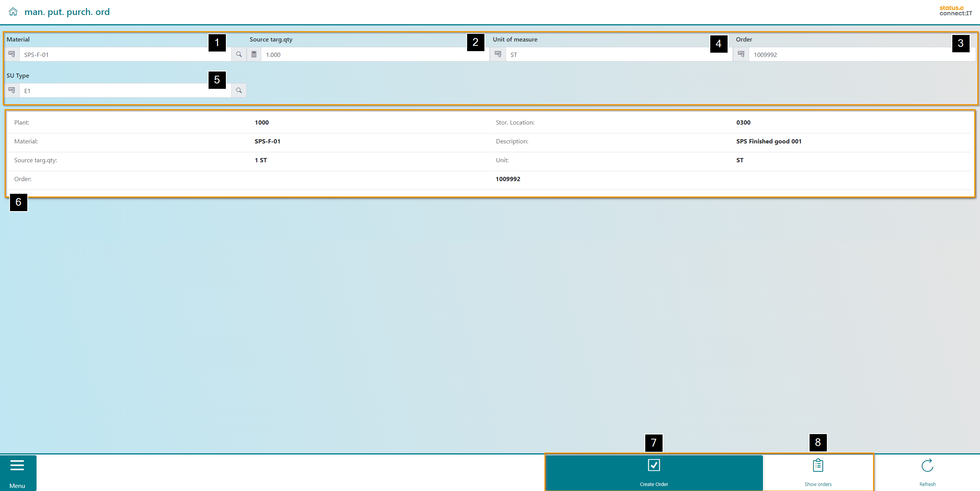Click the Material input field SPS-F-01
This screenshot has height=491, width=980.
(115, 55)
